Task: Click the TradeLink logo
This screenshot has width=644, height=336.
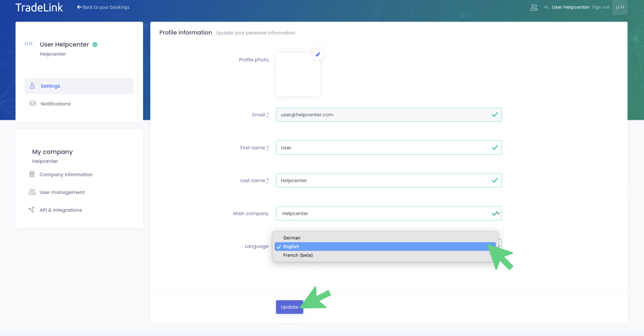Action: (x=39, y=7)
